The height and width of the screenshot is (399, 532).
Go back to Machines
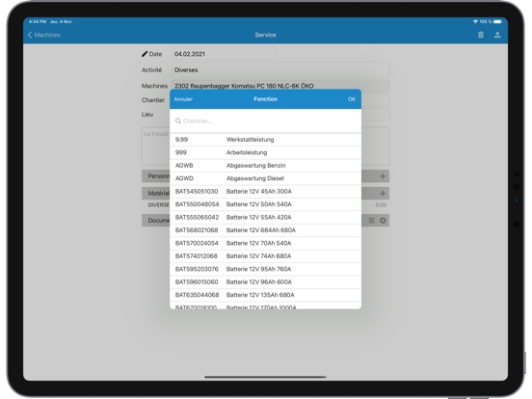[43, 35]
